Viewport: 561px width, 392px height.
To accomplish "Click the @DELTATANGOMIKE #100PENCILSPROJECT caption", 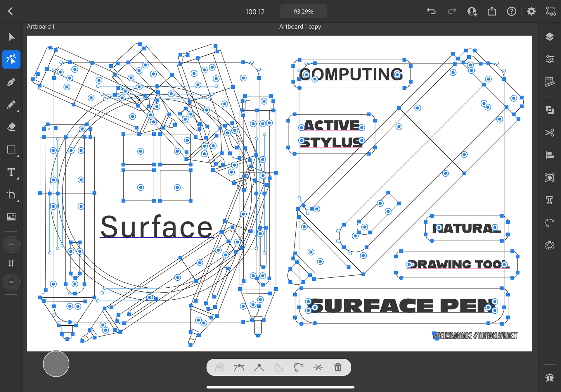I will tap(475, 336).
